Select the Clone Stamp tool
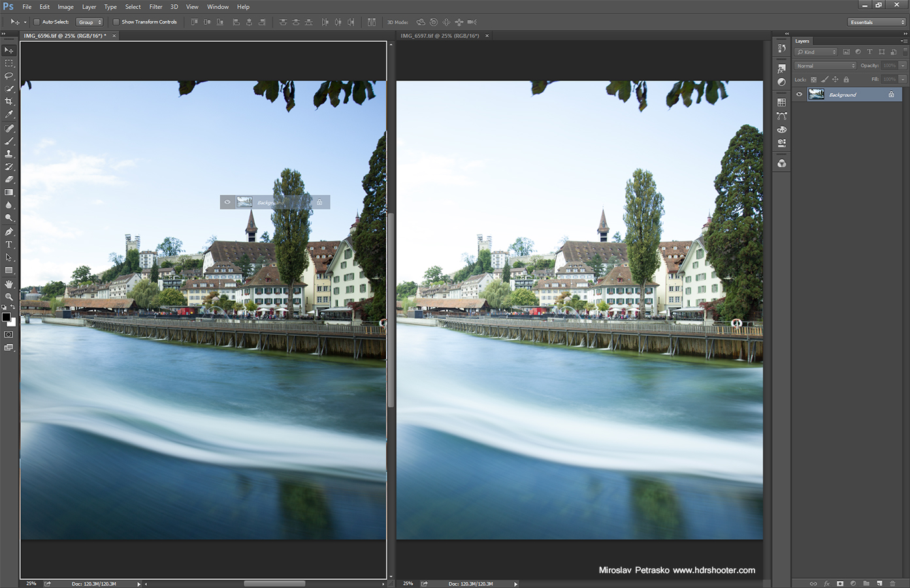The width and height of the screenshot is (910, 588). tap(9, 154)
